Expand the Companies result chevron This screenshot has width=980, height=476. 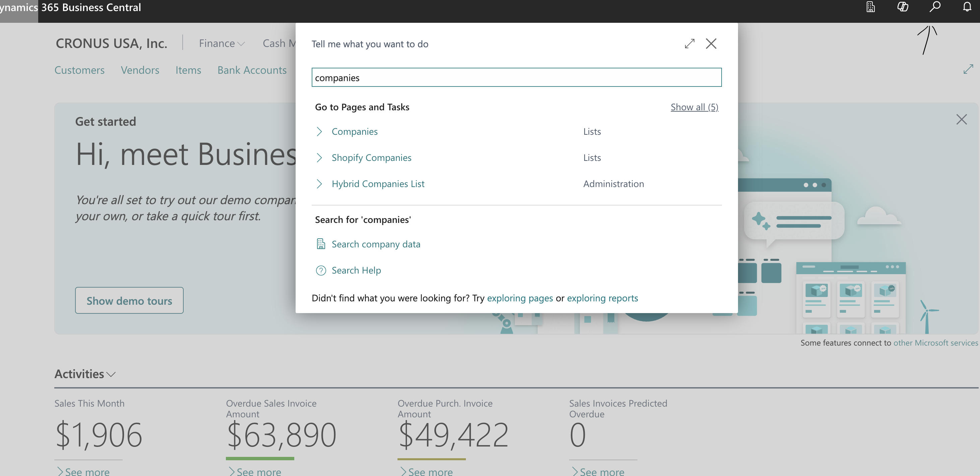coord(319,132)
